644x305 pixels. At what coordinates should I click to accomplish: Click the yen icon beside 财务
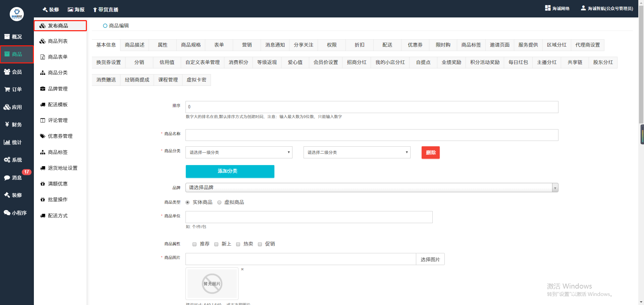pyautogui.click(x=7, y=124)
